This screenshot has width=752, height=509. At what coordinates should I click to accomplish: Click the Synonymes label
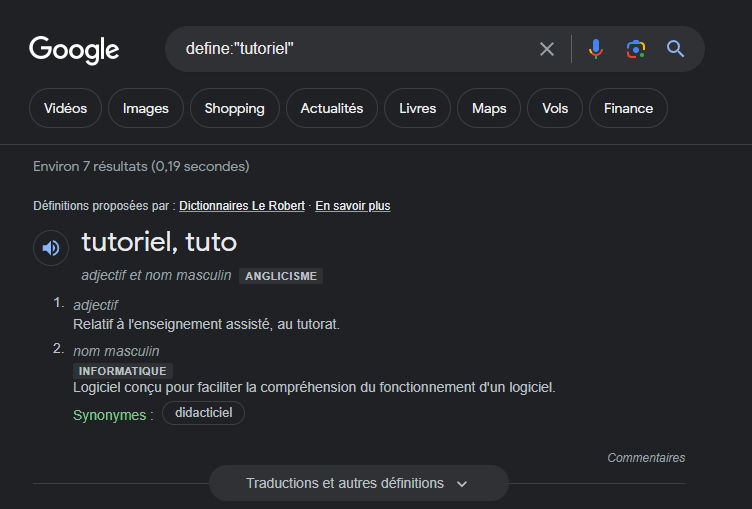pos(113,415)
